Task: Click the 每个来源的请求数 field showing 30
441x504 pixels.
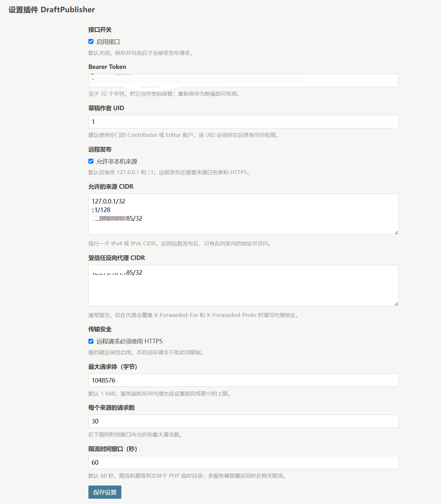Action: tap(243, 421)
